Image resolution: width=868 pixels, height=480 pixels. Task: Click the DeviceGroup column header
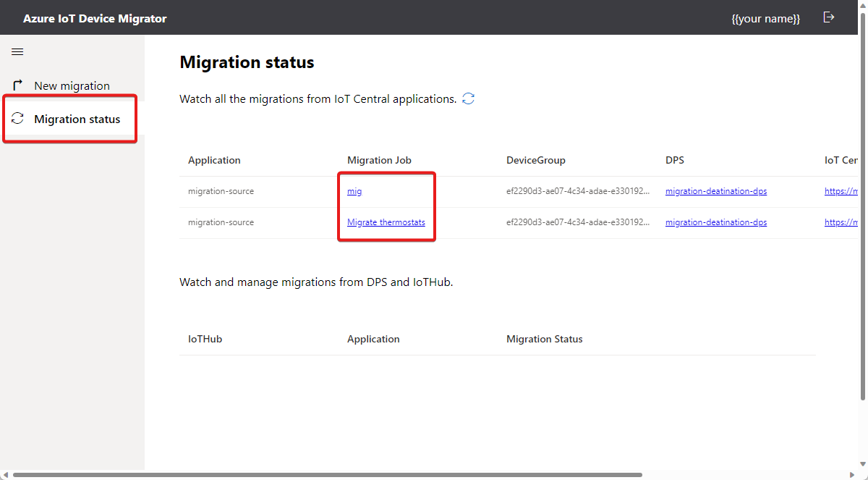535,160
